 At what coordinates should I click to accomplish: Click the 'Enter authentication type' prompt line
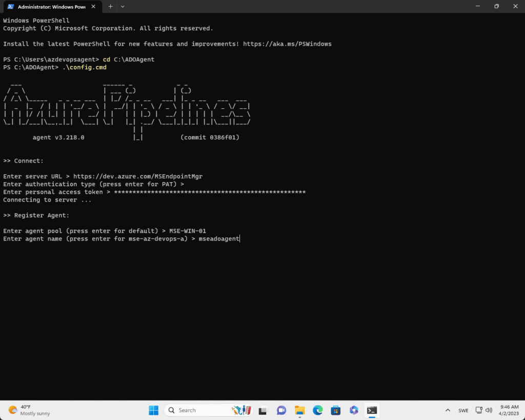click(x=94, y=184)
